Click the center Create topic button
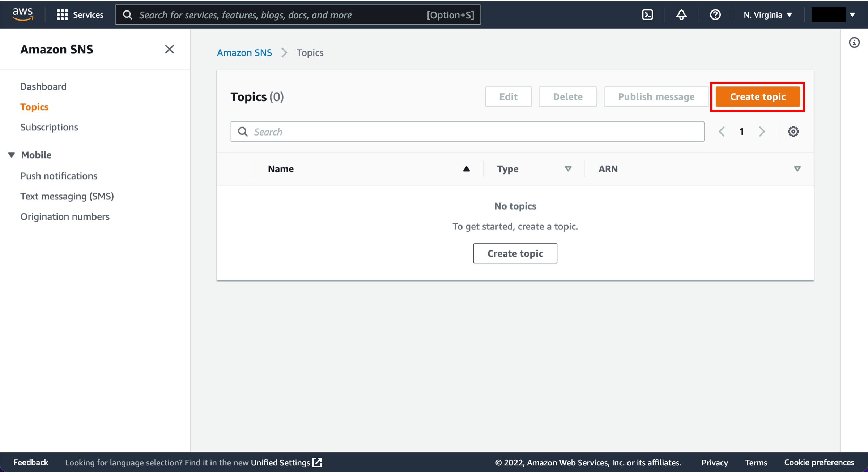This screenshot has width=868, height=472. click(515, 253)
